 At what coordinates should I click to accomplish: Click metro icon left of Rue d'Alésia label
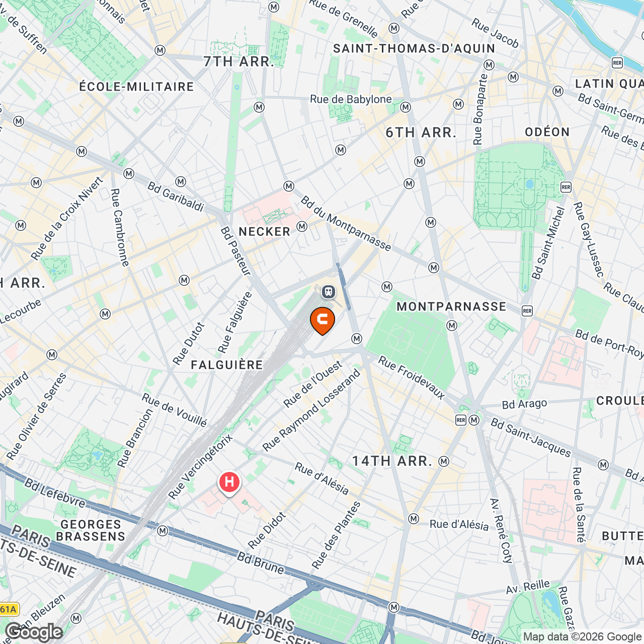point(414,519)
